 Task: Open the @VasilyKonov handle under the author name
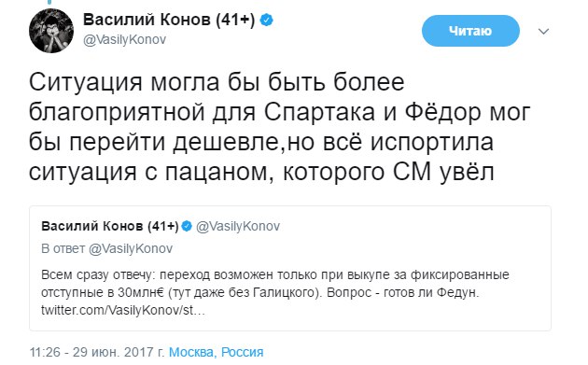(x=124, y=39)
